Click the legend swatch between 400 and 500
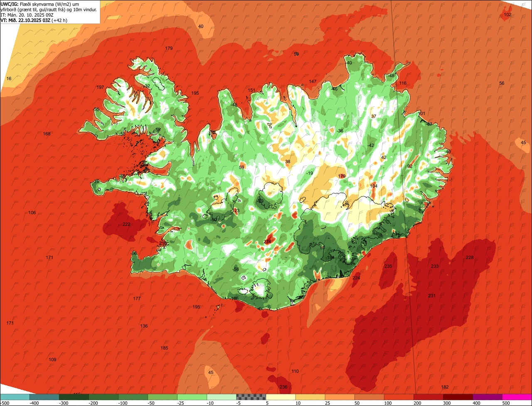The image size is (532, 406). (x=487, y=397)
